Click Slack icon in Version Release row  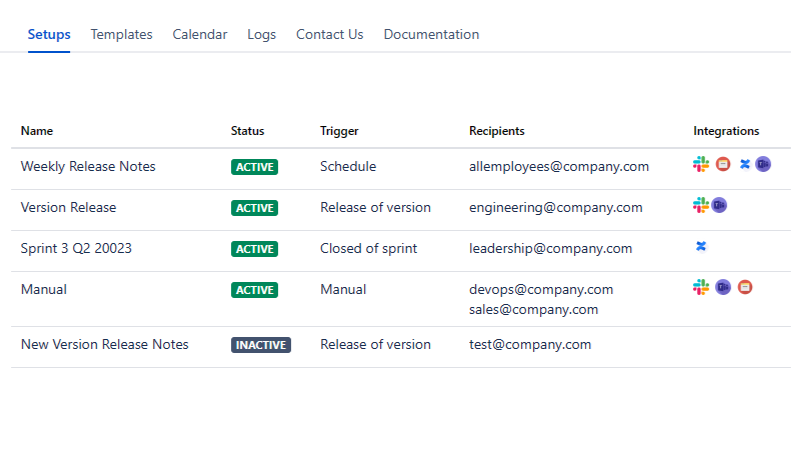701,205
